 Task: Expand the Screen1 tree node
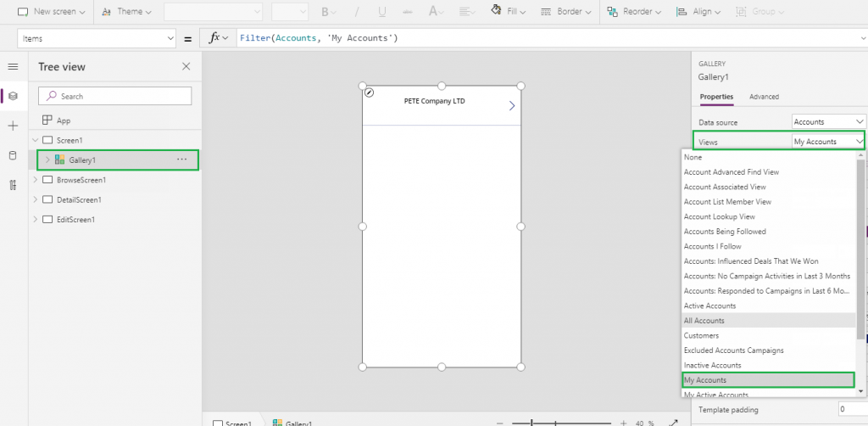pos(35,140)
